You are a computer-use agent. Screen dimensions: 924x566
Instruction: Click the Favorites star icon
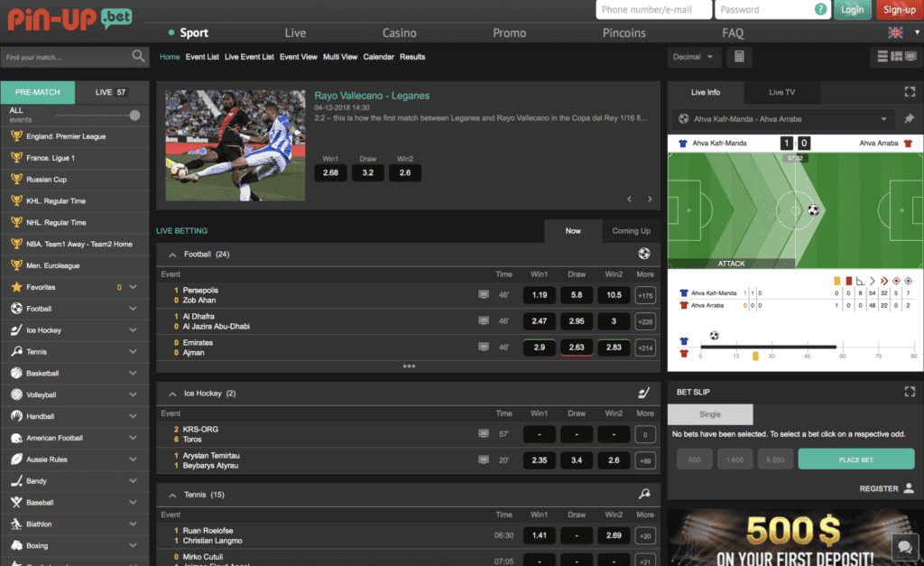click(16, 287)
